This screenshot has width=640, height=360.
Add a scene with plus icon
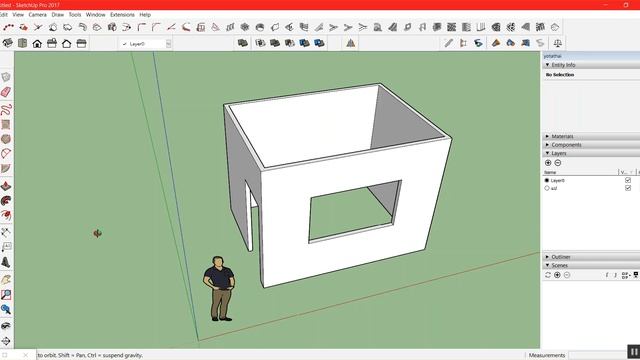point(558,275)
